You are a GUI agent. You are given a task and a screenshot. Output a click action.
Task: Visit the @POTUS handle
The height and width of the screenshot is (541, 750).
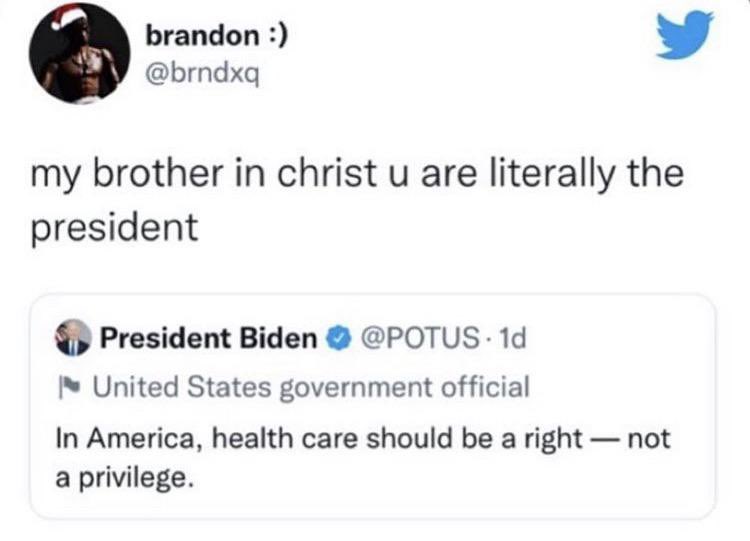(420, 338)
